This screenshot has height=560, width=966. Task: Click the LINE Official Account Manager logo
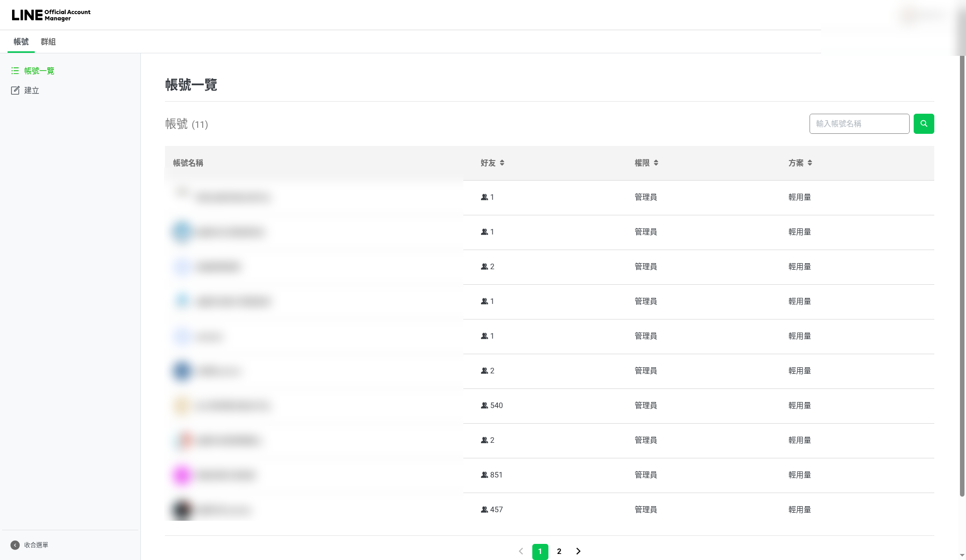point(51,15)
